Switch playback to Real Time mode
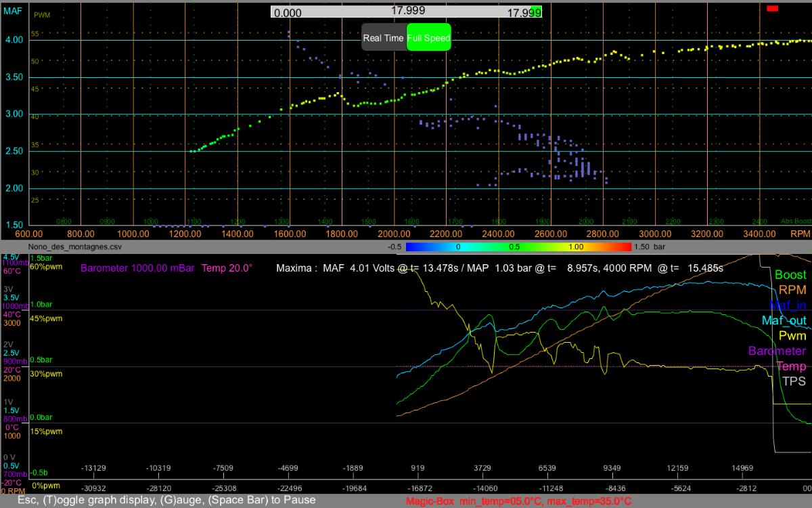812x508 pixels. 384,39
